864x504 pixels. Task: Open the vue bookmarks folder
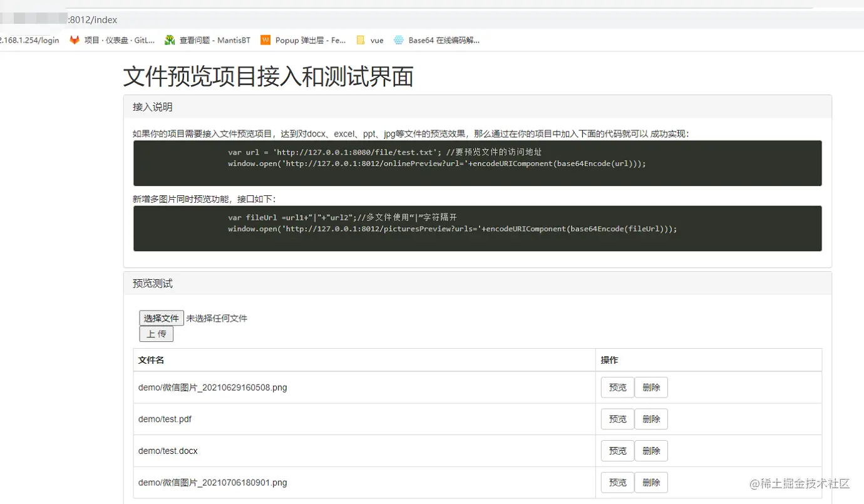point(370,40)
